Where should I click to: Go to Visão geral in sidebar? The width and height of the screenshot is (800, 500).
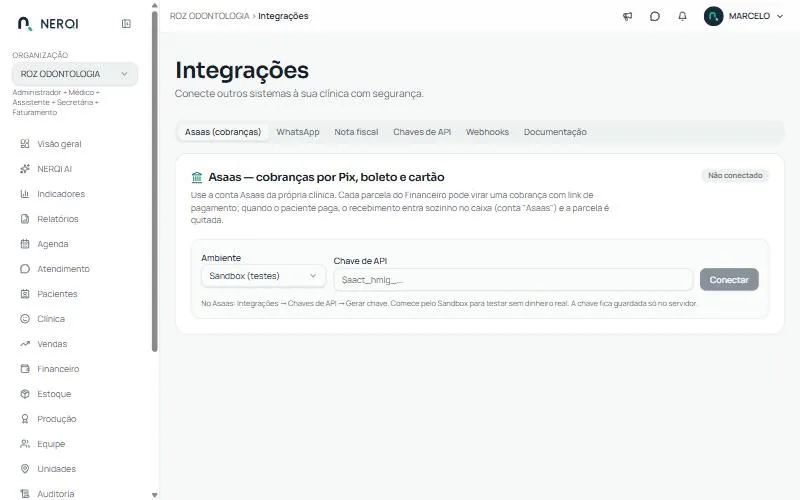point(59,144)
